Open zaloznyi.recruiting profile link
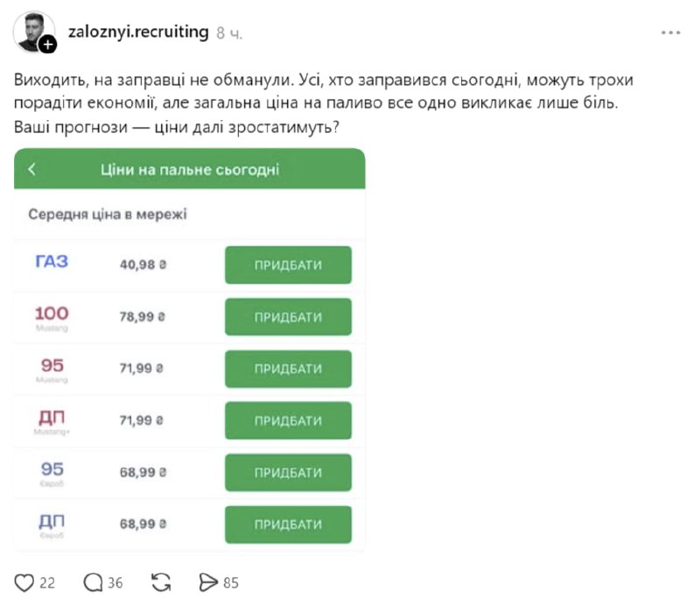Screen dimensions: 700x598 pyautogui.click(x=138, y=32)
